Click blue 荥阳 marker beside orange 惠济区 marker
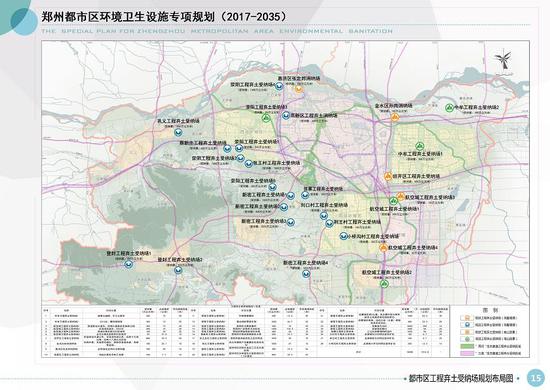This screenshot has height=390, width=550. 279,86
